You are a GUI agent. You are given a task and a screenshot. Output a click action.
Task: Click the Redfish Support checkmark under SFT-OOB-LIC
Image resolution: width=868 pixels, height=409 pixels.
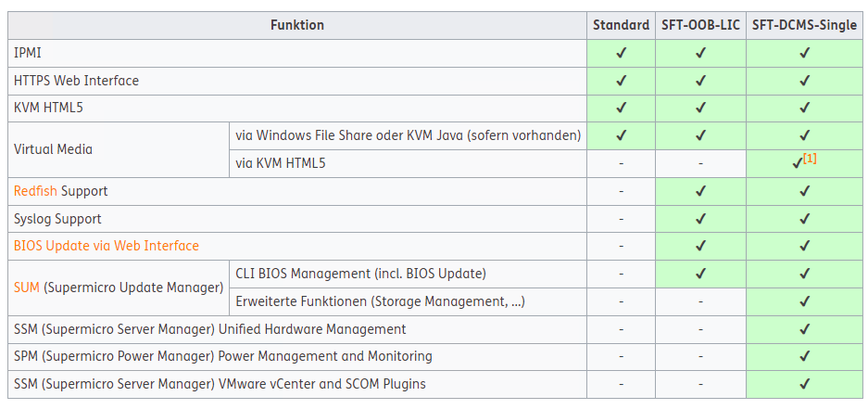[x=700, y=191]
